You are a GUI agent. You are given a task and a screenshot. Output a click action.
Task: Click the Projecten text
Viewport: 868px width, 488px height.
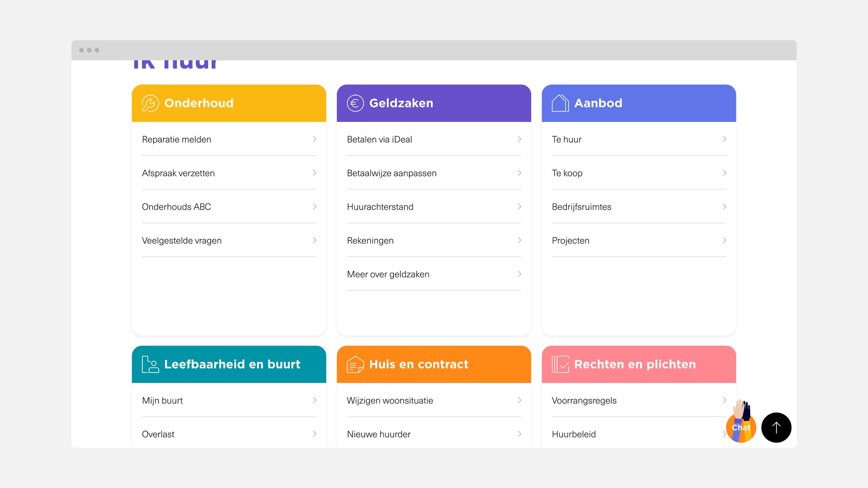[x=571, y=241]
